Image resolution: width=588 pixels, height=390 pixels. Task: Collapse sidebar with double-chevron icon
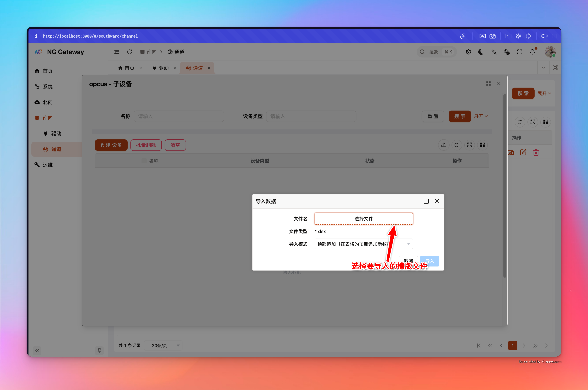click(x=37, y=350)
